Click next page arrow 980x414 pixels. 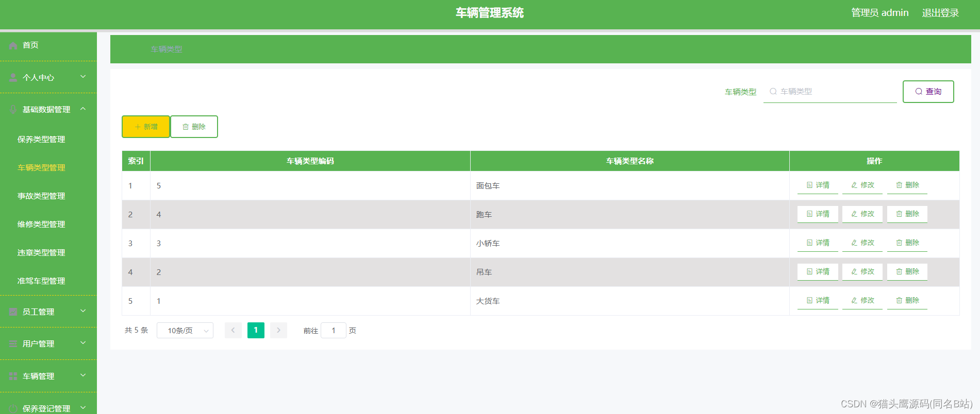point(278,331)
